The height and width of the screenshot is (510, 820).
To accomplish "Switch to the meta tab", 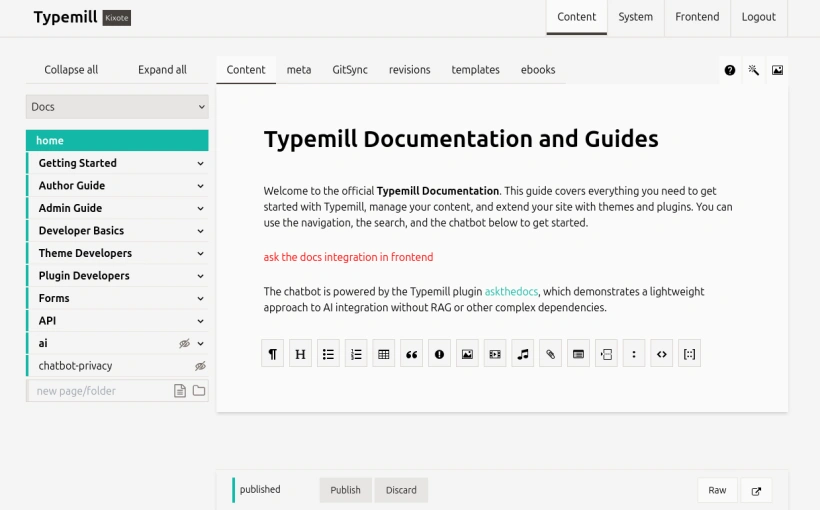I will 299,70.
